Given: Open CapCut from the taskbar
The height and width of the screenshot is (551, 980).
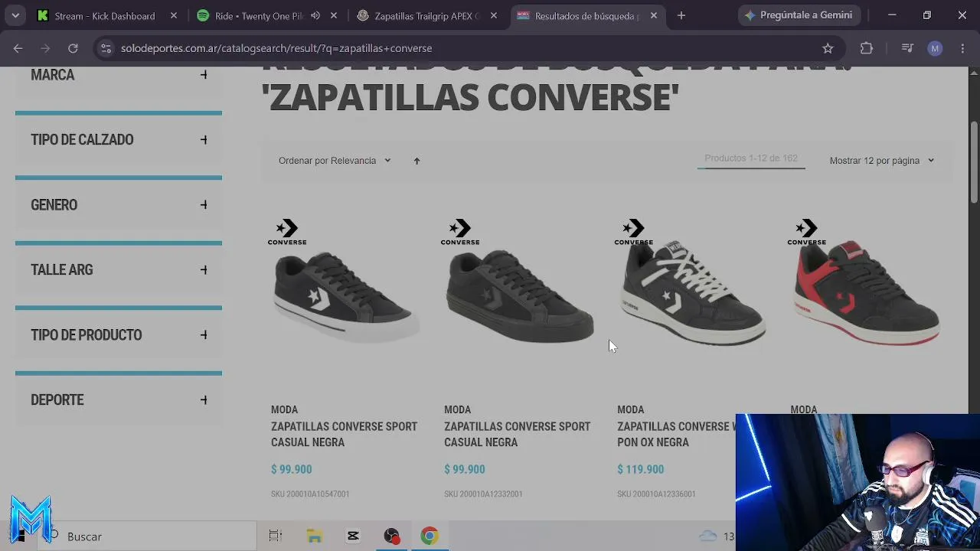Looking at the screenshot, I should click(x=353, y=536).
